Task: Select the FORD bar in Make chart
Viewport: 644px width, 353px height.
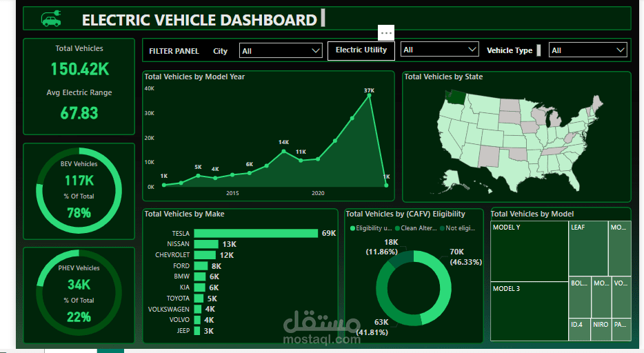Action: coord(201,266)
